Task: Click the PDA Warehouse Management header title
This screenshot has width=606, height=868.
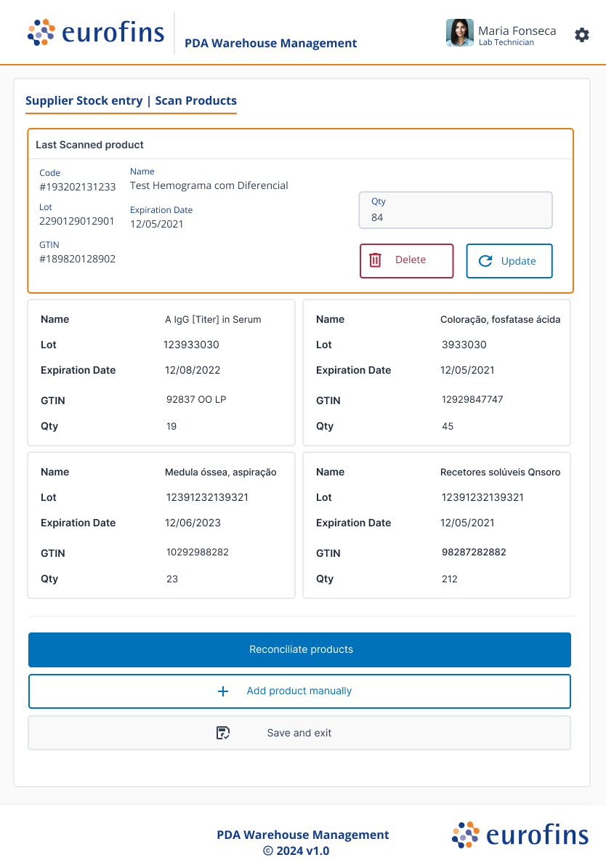Action: click(270, 44)
